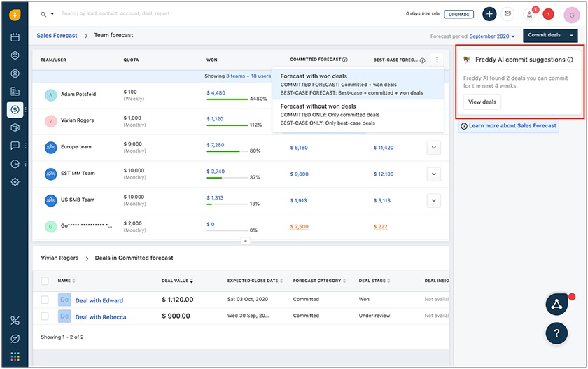Open the Accounts building icon in sidebar

15,91
